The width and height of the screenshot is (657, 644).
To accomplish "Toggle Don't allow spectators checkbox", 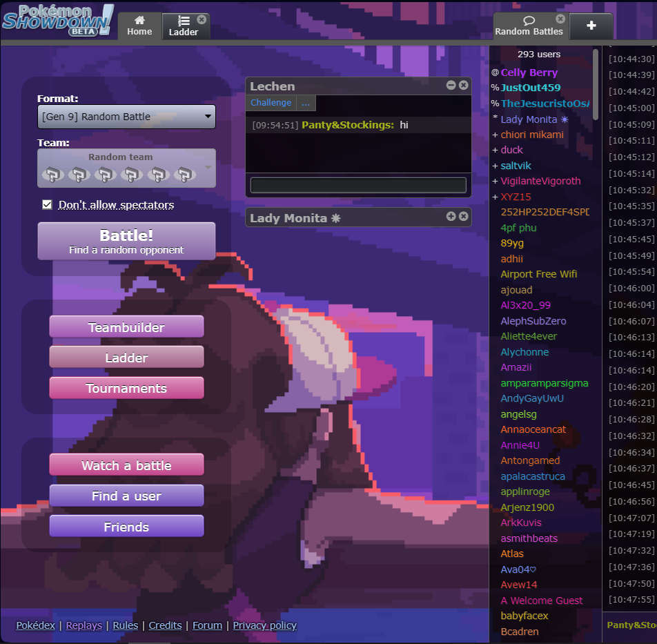I will tap(47, 204).
